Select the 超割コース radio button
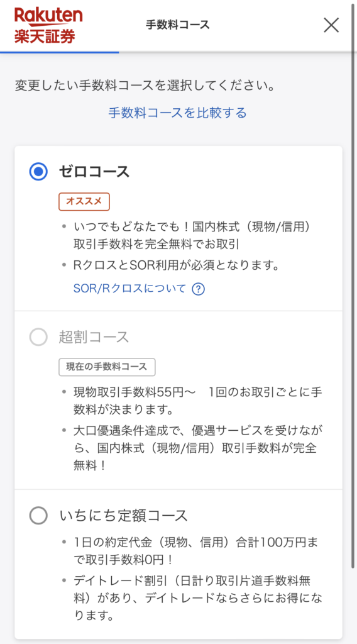The height and width of the screenshot is (644, 357). [x=38, y=338]
